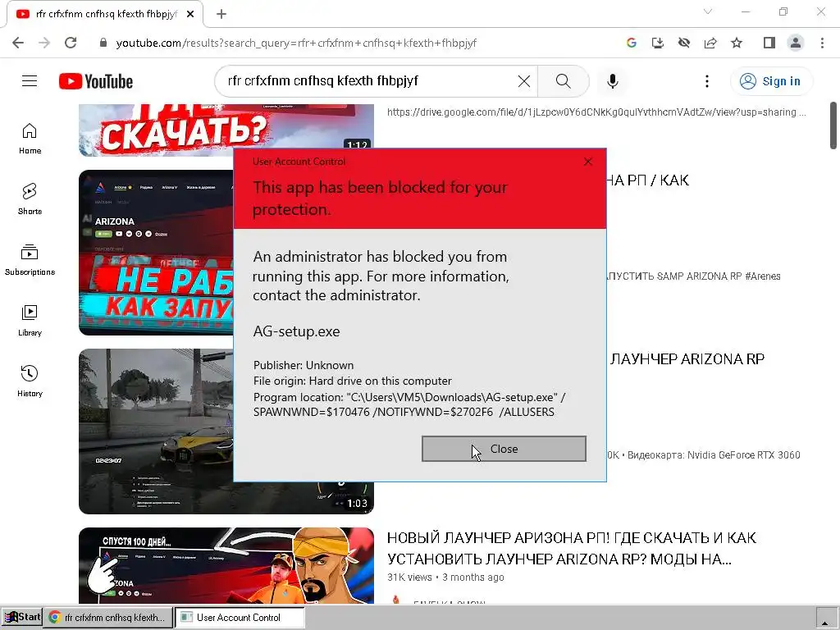This screenshot has height=630, width=840.
Task: Click the page vertical scrollbar
Action: [833, 126]
